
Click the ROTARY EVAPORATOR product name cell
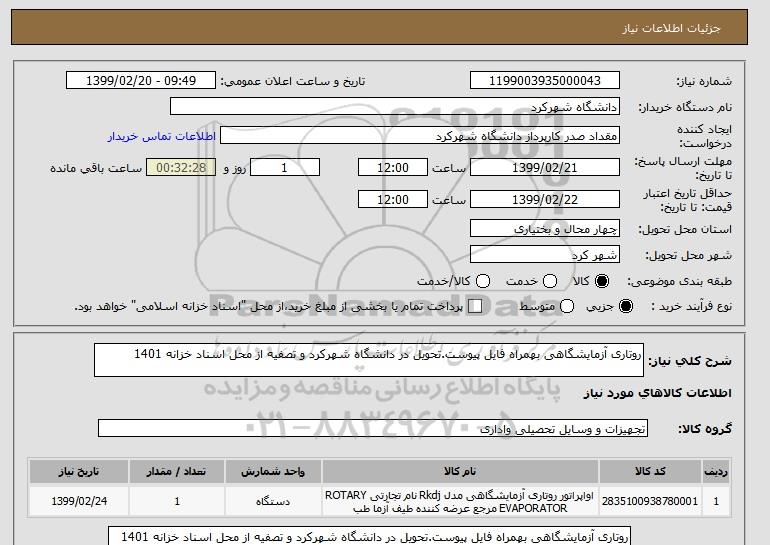(460, 501)
